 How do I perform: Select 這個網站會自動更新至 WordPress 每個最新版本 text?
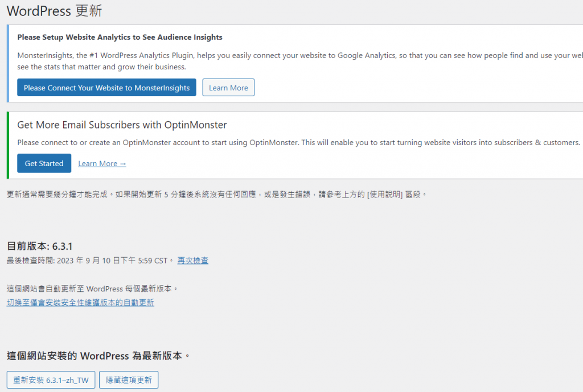click(x=92, y=288)
